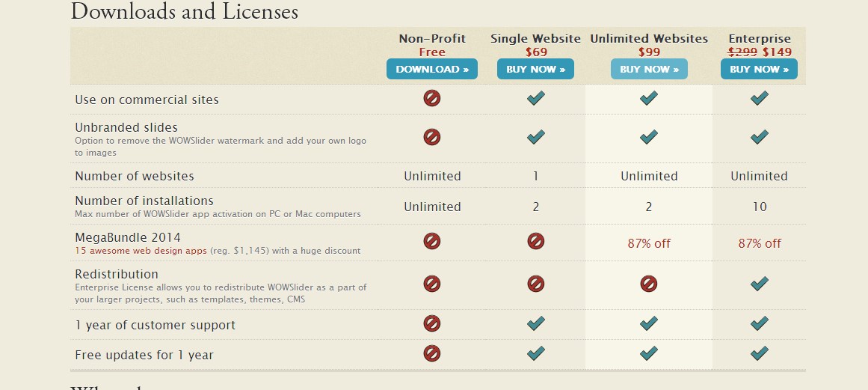Click the Single Website prohibited icon for Redistribution
The width and height of the screenshot is (868, 390).
pyautogui.click(x=536, y=284)
